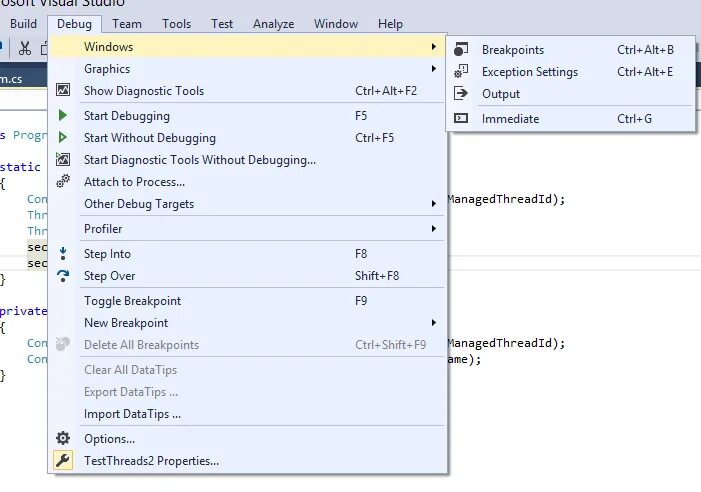
Task: Choose Attach to Process
Action: click(247, 181)
